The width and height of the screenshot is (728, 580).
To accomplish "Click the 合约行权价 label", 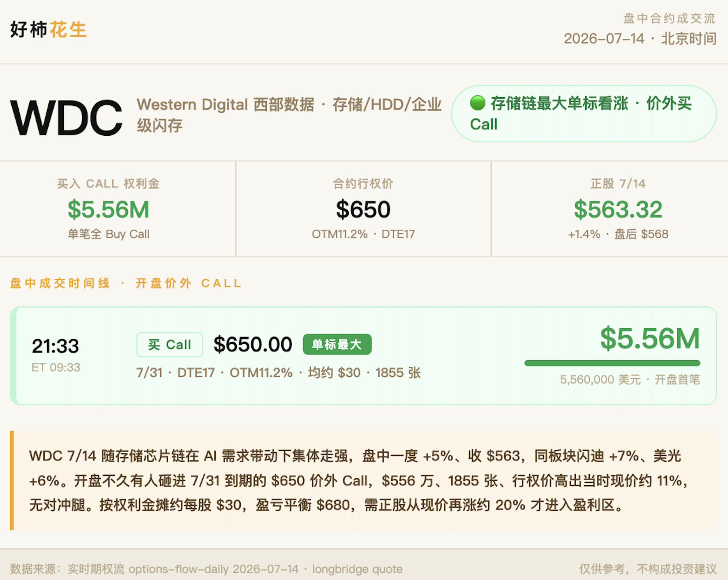I will 363,184.
